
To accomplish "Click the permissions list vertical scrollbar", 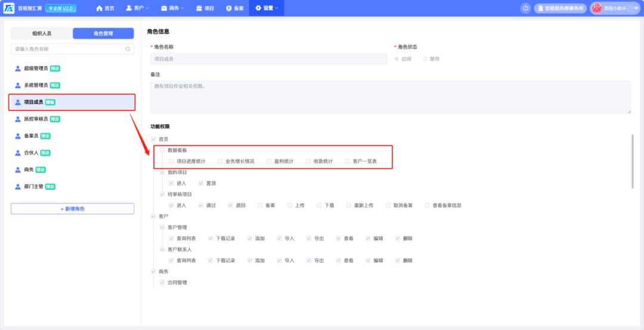I will (x=633, y=161).
